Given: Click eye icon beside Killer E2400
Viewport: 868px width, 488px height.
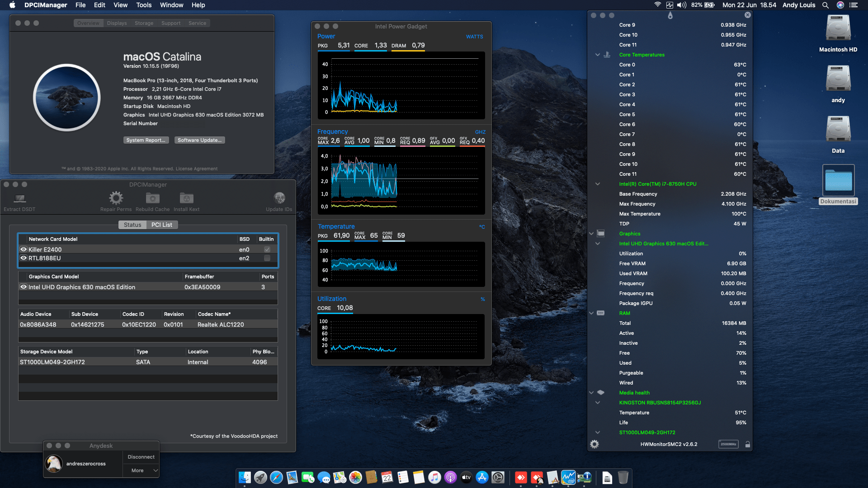Looking at the screenshot, I should pos(24,249).
